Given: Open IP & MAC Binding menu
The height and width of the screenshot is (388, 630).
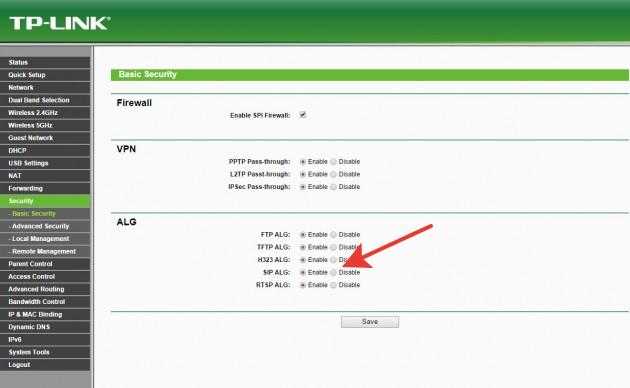Looking at the screenshot, I should tap(45, 314).
